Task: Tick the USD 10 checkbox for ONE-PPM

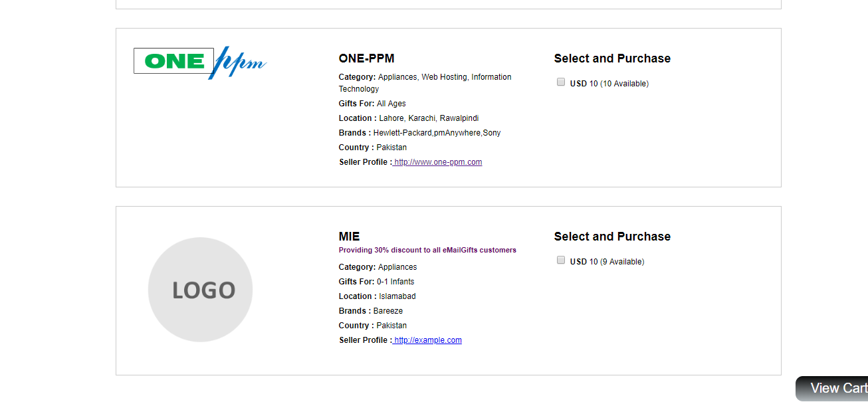Action: click(x=561, y=82)
